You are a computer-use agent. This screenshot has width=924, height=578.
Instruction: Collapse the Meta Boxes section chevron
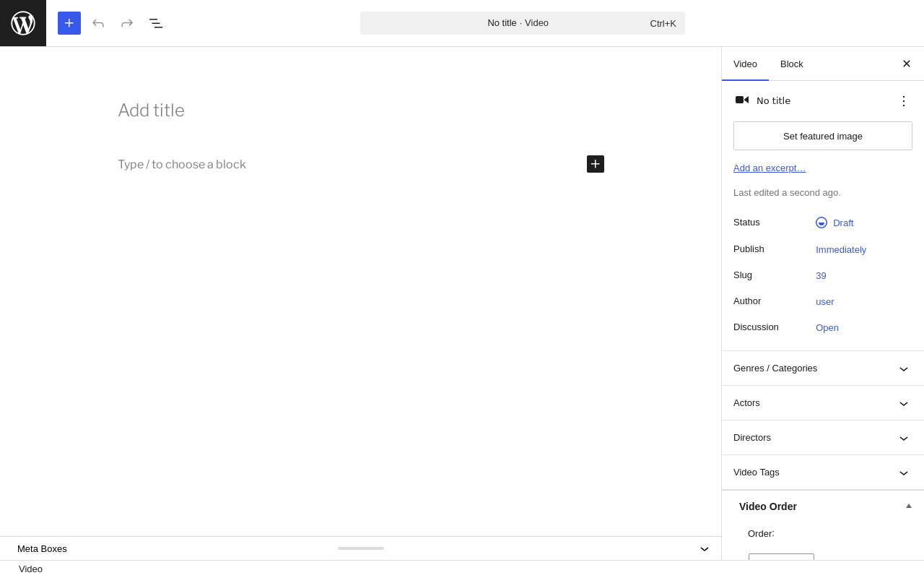(x=705, y=549)
